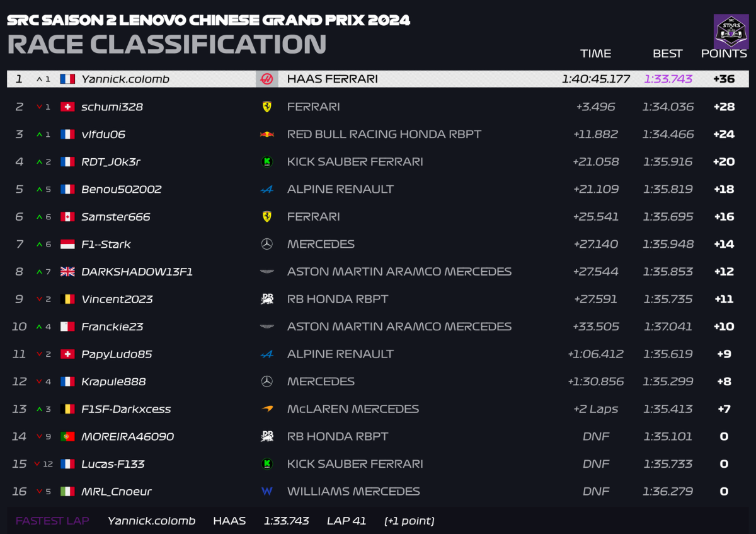Click the Red Bull Racing logo
Screen dimensions: 756x534
[x=266, y=134]
